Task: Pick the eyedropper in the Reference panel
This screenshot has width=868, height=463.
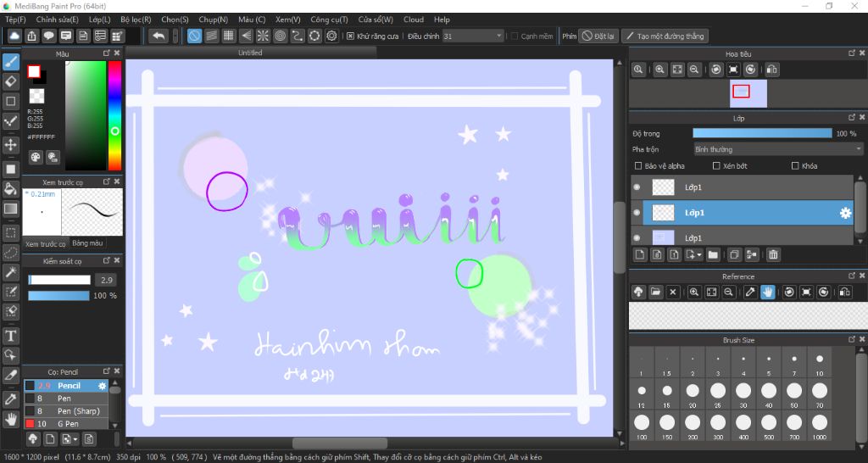Action: tap(750, 292)
